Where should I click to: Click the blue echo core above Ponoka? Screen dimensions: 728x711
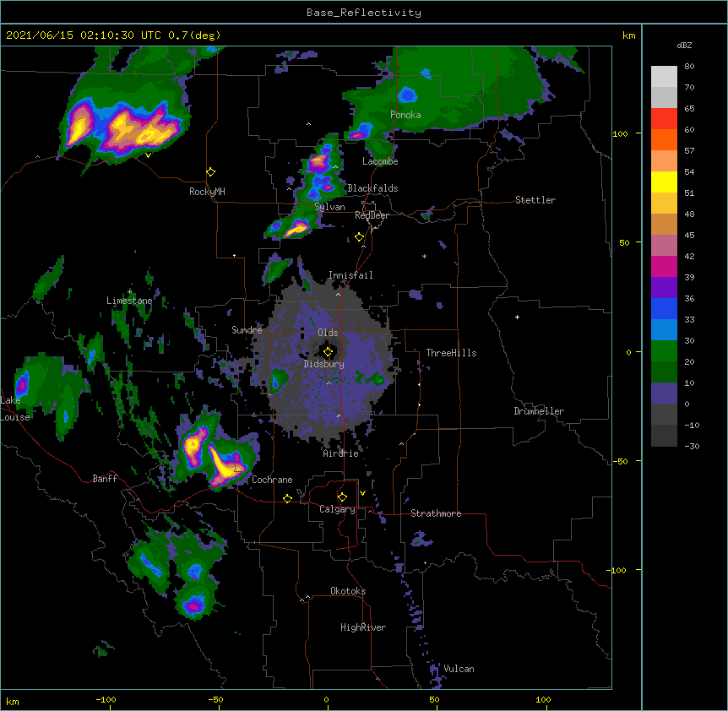tap(407, 95)
